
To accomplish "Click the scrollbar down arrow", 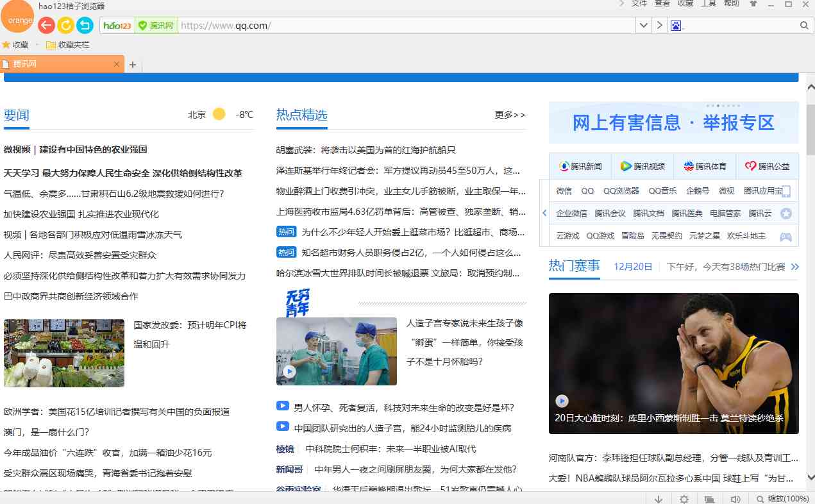I will (810, 478).
